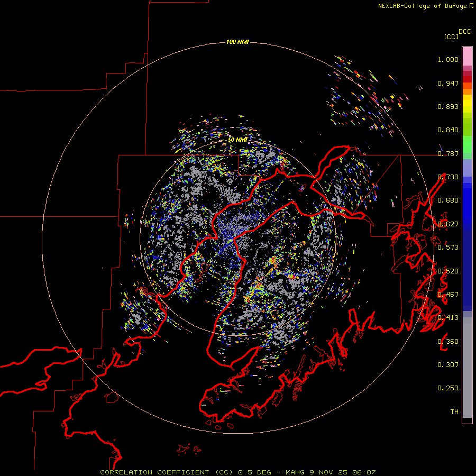Select the 0.520 scale value

click(x=448, y=271)
